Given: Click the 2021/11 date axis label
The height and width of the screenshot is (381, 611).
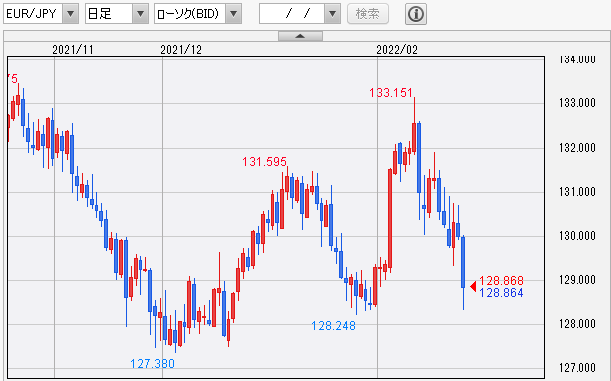Looking at the screenshot, I should (73, 50).
